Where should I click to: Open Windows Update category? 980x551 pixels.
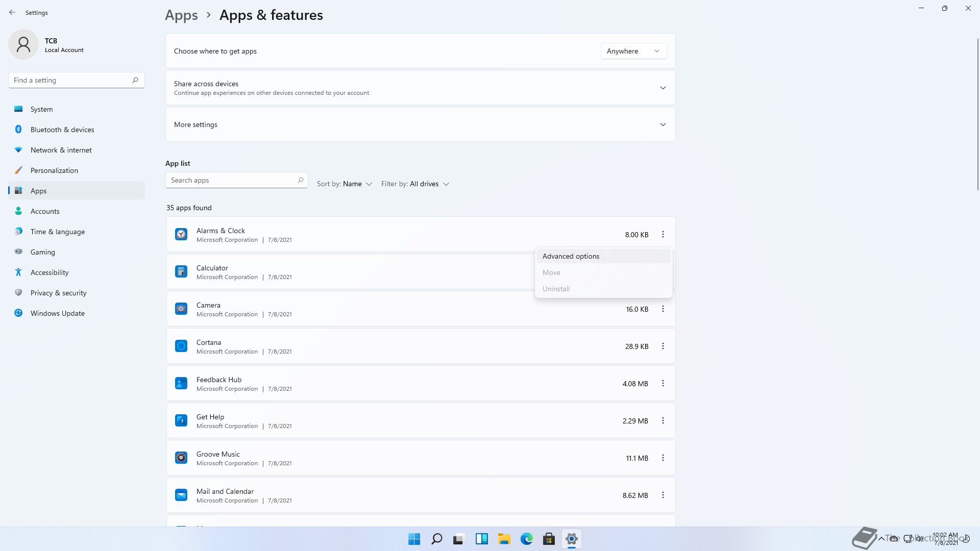tap(77, 313)
